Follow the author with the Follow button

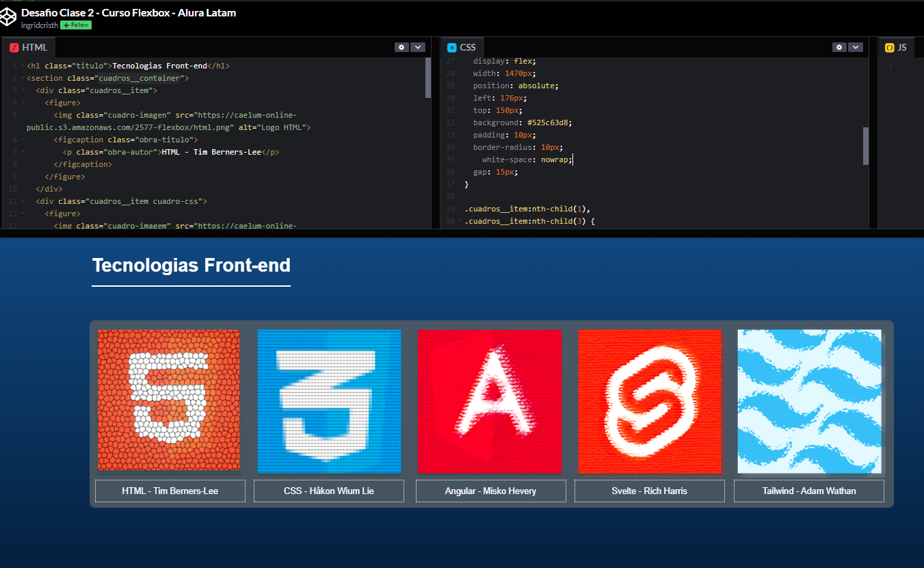point(76,25)
